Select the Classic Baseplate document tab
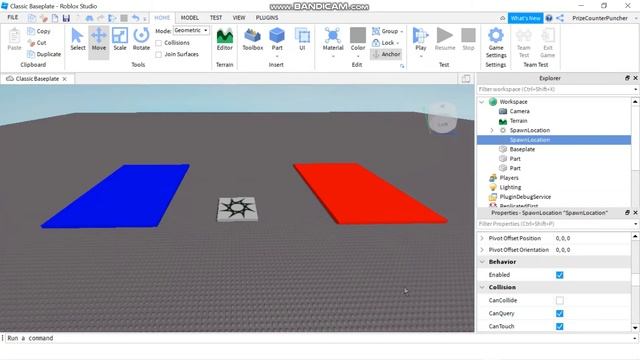This screenshot has width=640, height=360. pyautogui.click(x=37, y=79)
